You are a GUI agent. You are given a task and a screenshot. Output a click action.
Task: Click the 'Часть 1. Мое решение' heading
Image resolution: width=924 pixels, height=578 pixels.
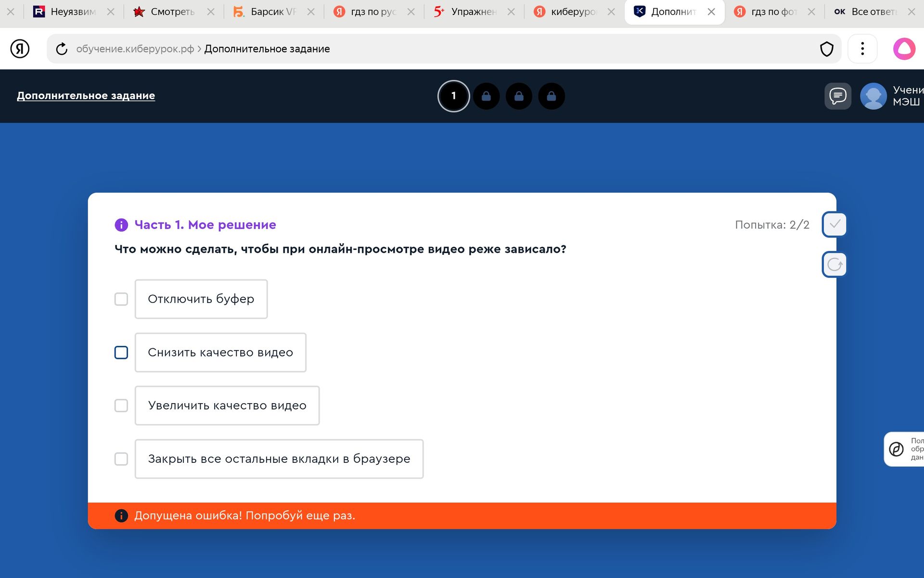point(205,225)
